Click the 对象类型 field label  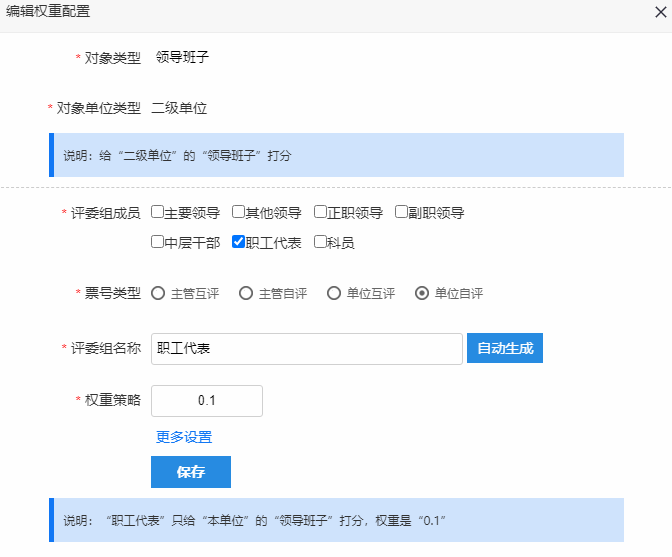[x=112, y=57]
